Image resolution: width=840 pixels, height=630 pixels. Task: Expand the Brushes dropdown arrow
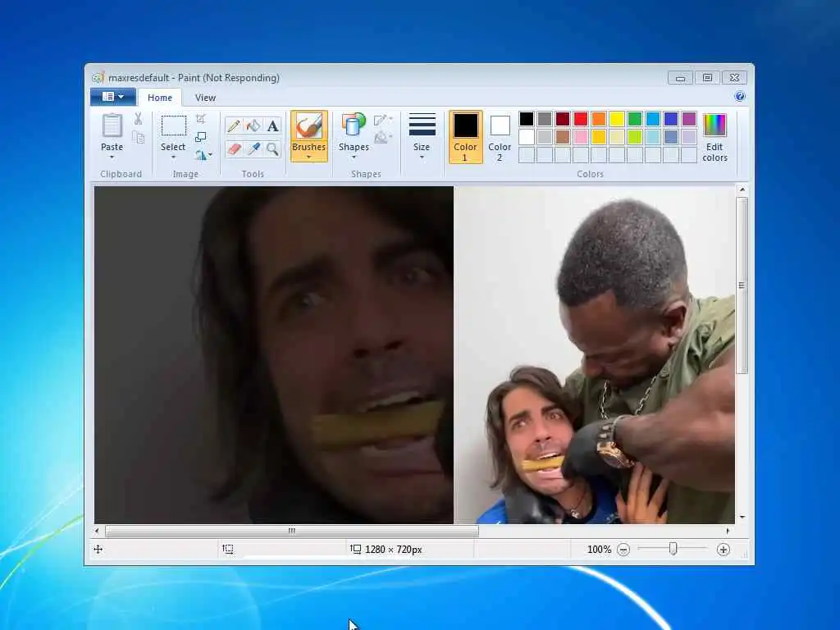click(x=309, y=157)
